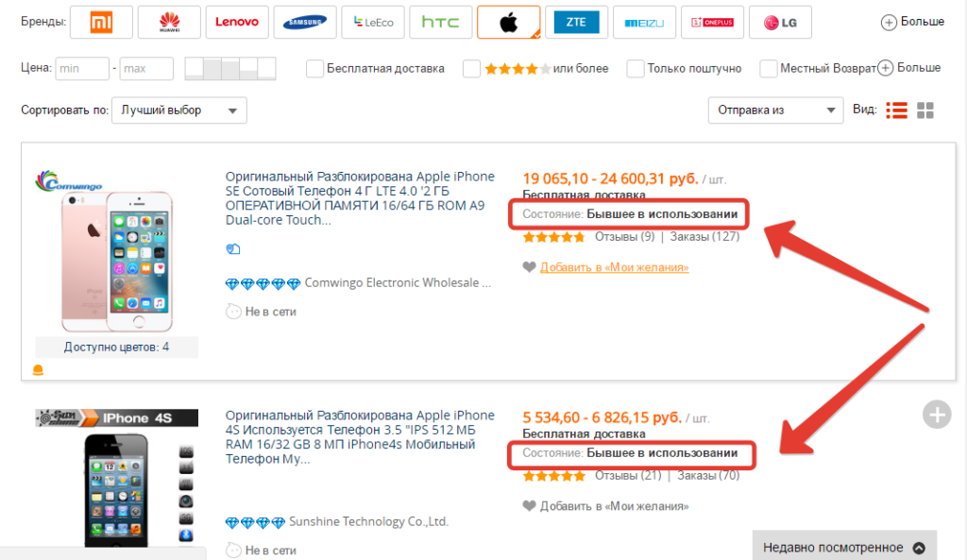This screenshot has height=560, width=967.
Task: Click the price 5 534,60 - 6 826,15 руб.
Action: (x=602, y=417)
